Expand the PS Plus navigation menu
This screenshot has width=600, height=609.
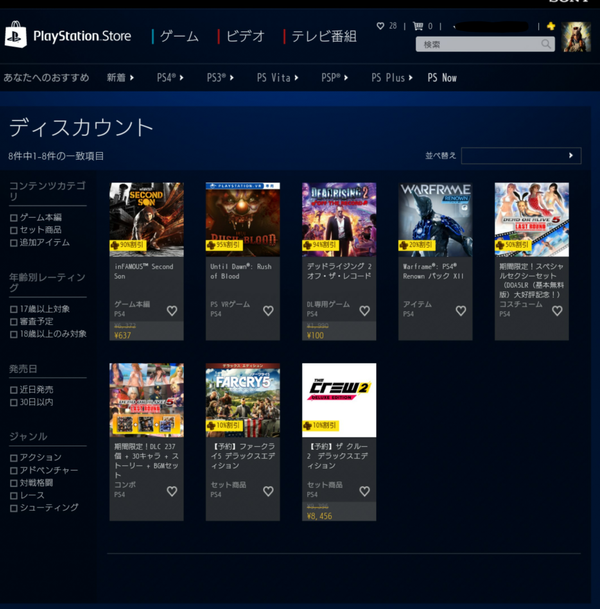(392, 78)
